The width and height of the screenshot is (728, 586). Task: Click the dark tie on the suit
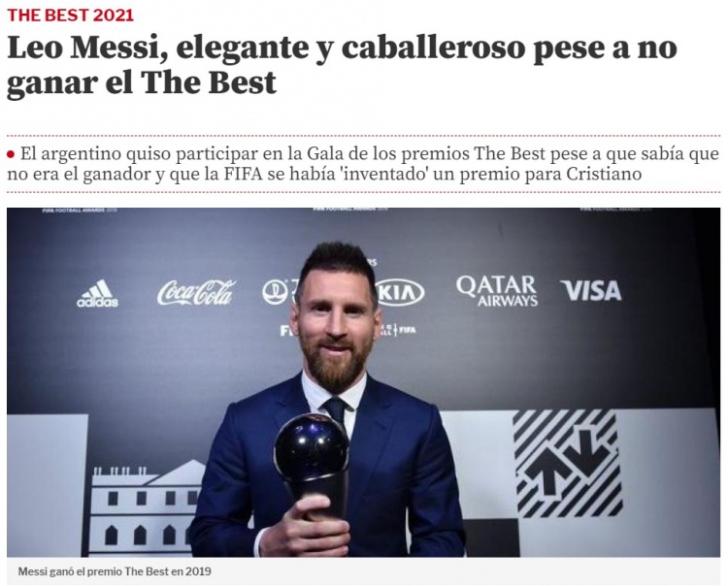[x=335, y=409]
